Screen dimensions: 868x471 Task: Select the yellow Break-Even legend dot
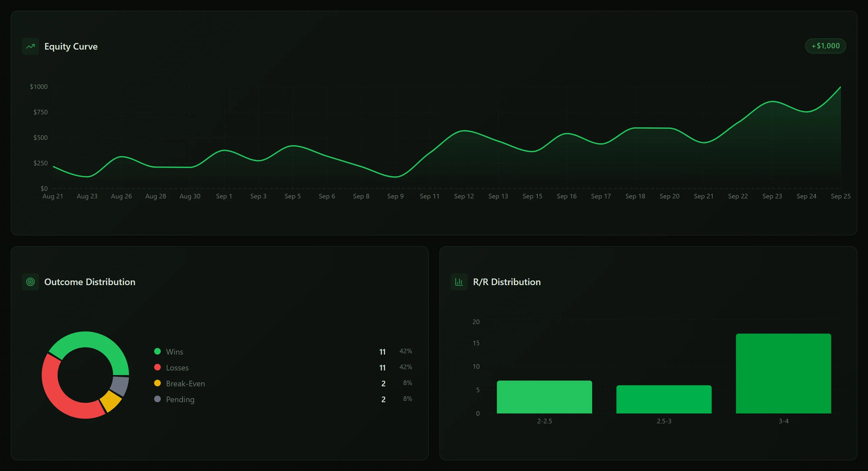(x=157, y=383)
